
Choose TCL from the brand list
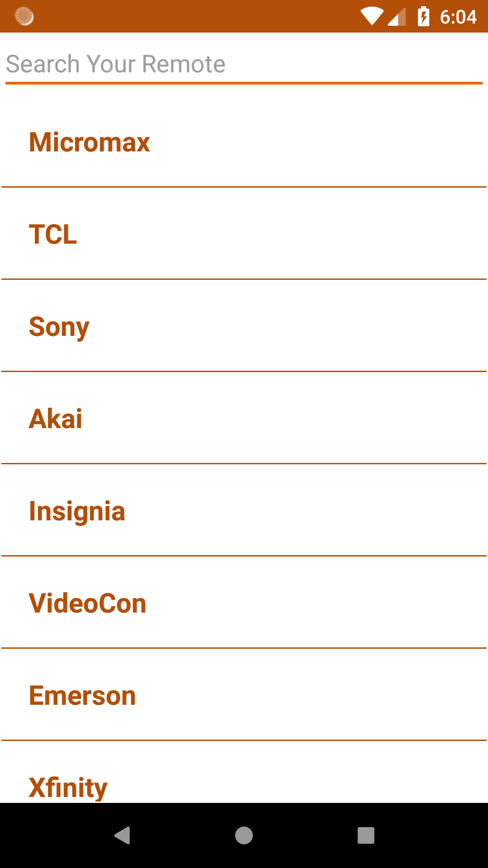click(53, 234)
